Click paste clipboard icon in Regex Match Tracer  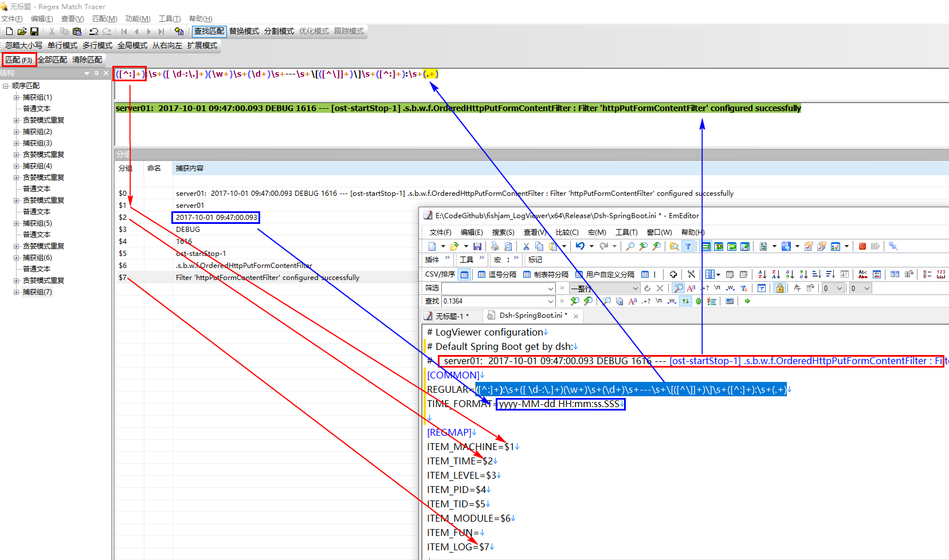click(77, 31)
